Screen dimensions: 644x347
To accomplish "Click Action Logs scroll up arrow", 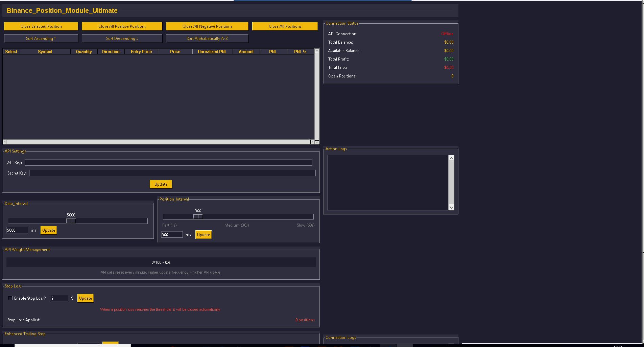I will pyautogui.click(x=451, y=158).
